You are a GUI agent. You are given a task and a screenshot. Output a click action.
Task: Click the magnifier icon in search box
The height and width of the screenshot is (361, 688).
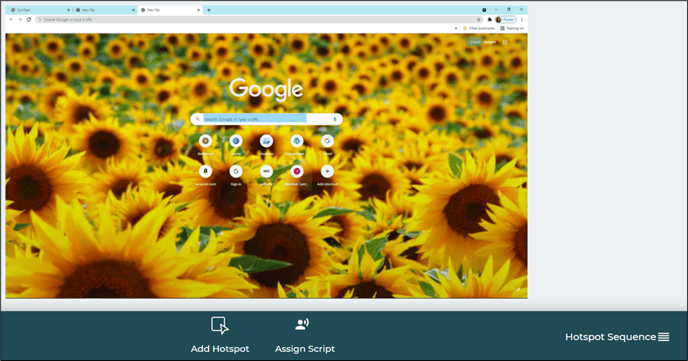[x=197, y=119]
